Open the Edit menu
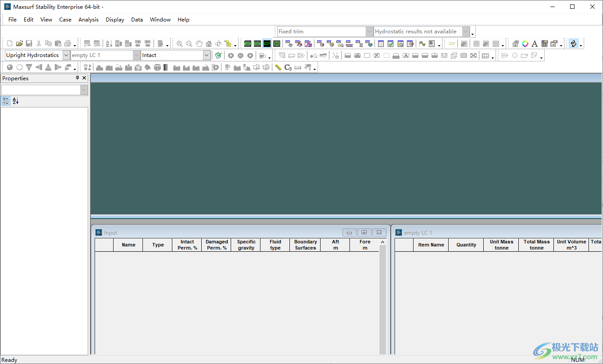Image resolution: width=603 pixels, height=364 pixels. 29,20
